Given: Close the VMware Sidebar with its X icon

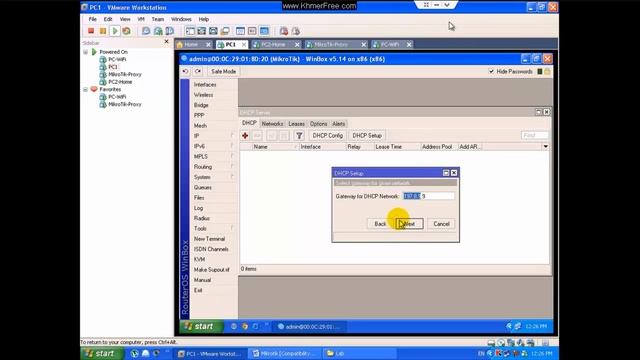Looking at the screenshot, I should 167,42.
